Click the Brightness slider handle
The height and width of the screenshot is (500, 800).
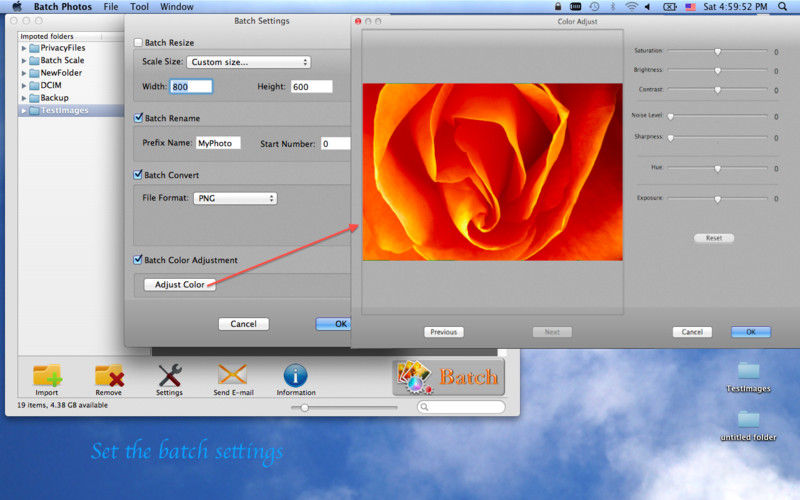(x=717, y=70)
